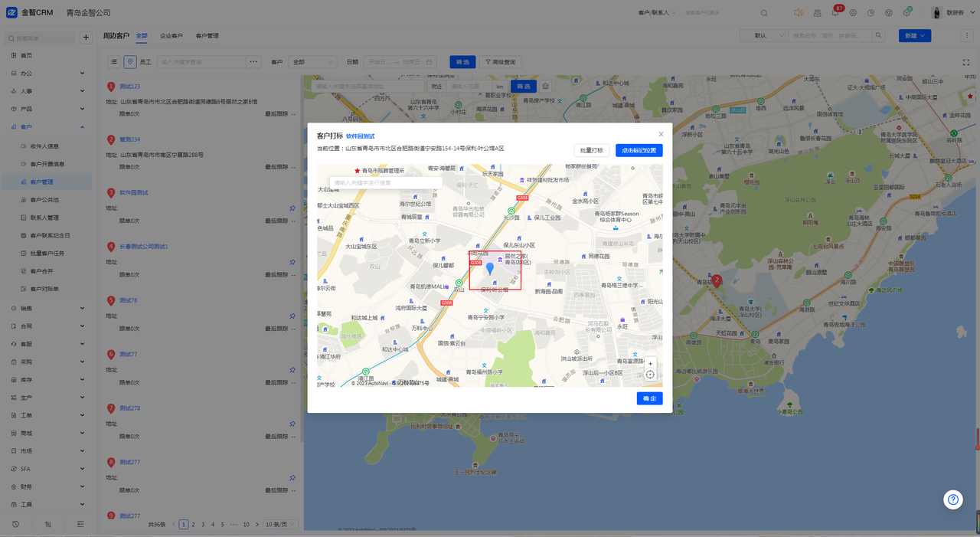This screenshot has height=537, width=980.
Task: Click the 金智CRM logo icon
Action: 12,12
